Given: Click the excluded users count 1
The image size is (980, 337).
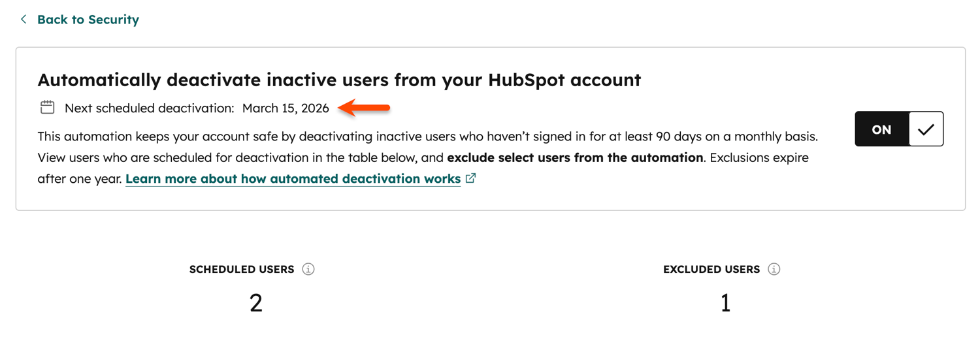Looking at the screenshot, I should pyautogui.click(x=725, y=302).
